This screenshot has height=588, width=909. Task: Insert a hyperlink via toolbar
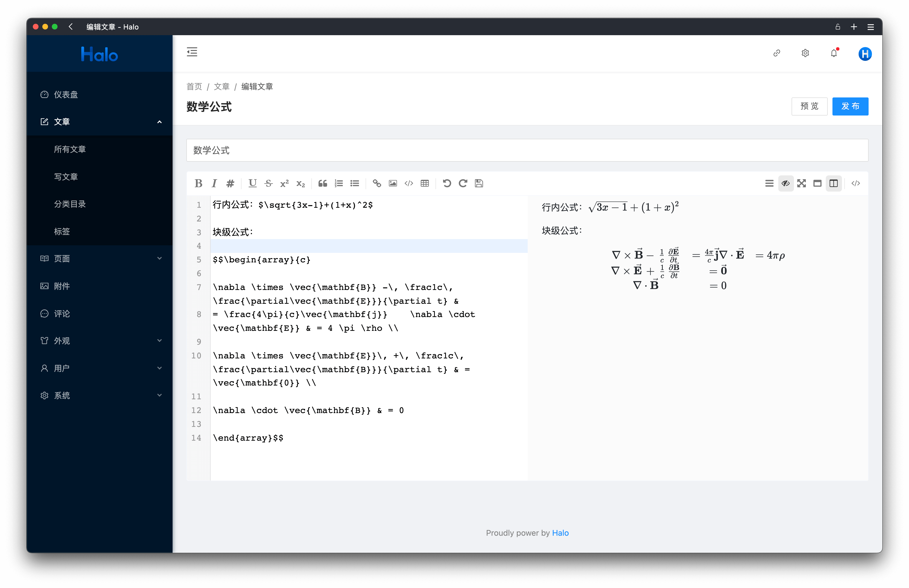[x=377, y=183]
